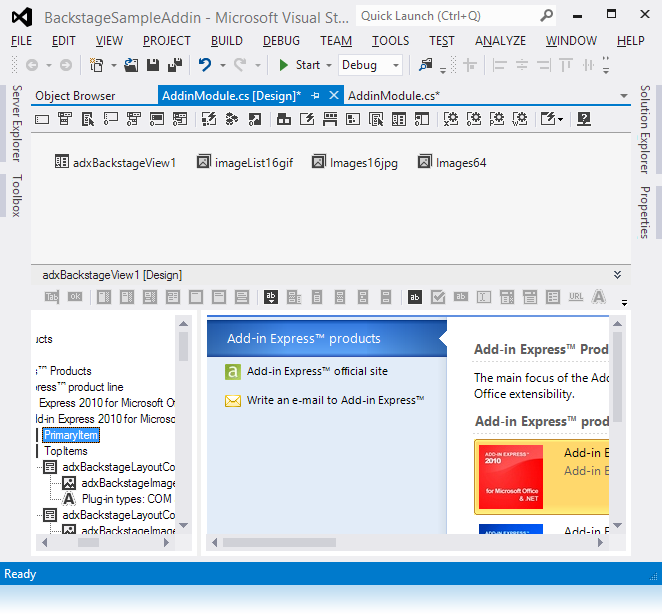Open the Debug configuration dropdown
Viewport: 662px width, 615px height.
(x=371, y=65)
